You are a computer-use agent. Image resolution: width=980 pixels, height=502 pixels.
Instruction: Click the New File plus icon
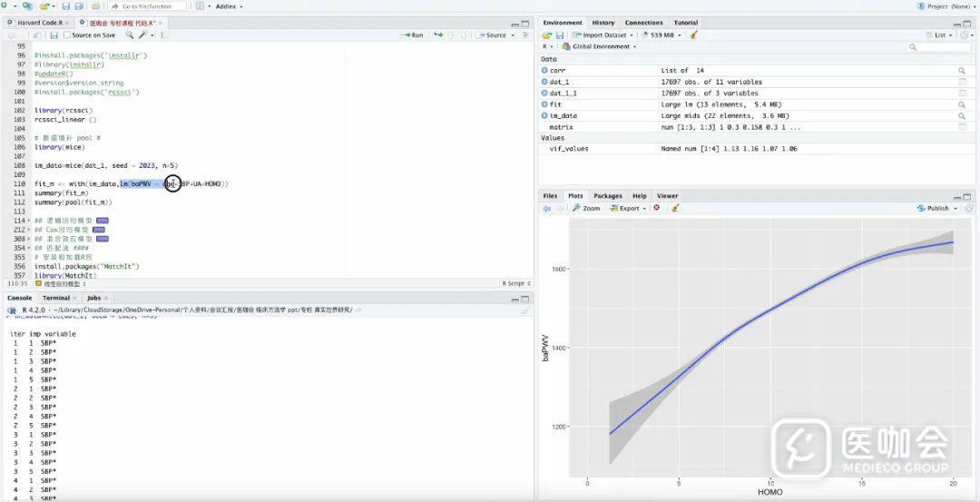5,5
